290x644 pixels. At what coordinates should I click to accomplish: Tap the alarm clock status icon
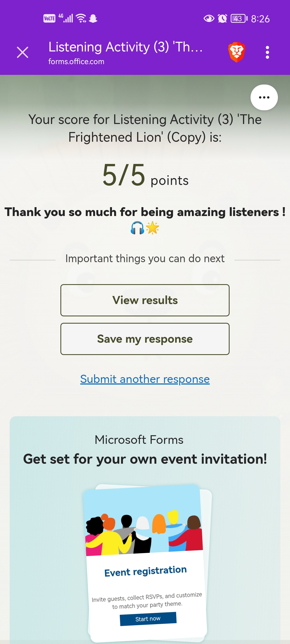[222, 19]
